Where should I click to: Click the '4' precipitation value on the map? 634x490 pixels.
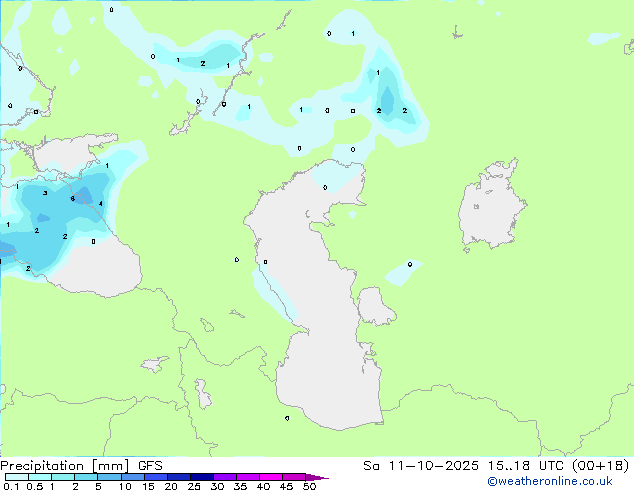[101, 204]
